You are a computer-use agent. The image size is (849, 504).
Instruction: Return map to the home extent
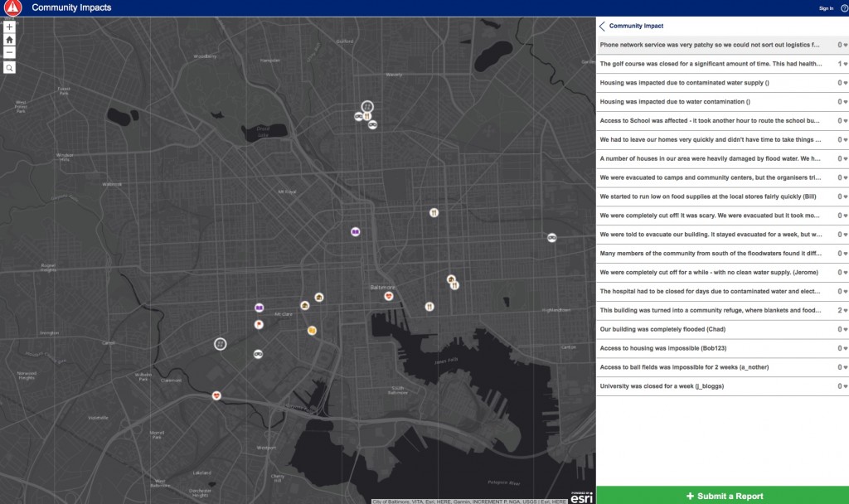[x=9, y=40]
